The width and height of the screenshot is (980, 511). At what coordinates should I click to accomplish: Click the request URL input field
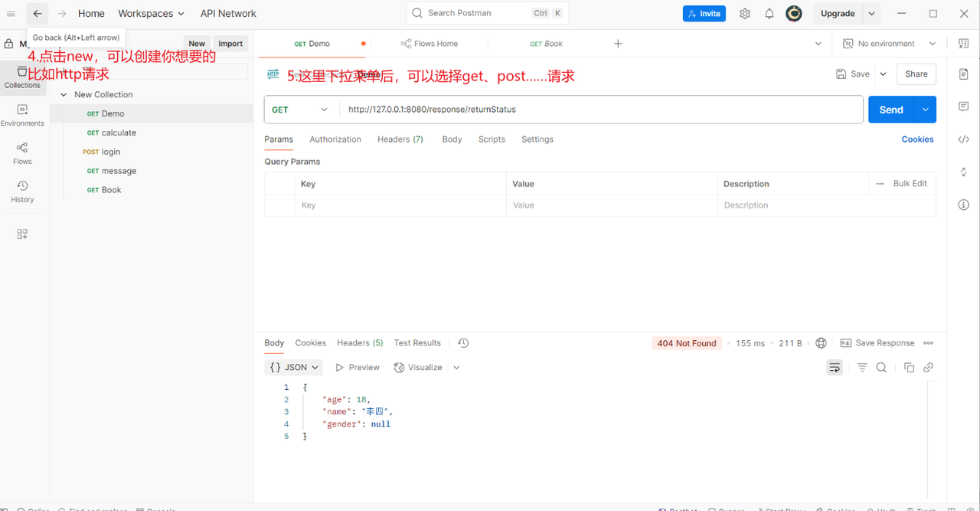pos(597,110)
